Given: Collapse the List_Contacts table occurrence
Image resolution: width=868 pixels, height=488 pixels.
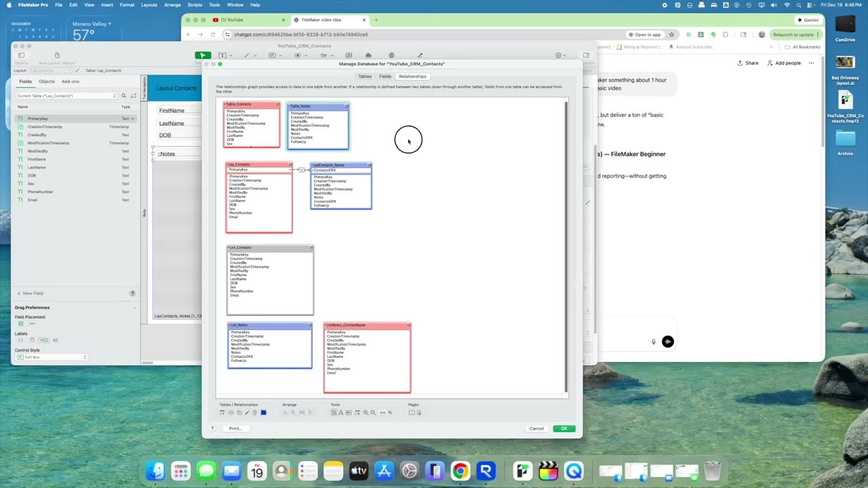Looking at the screenshot, I should (x=311, y=247).
